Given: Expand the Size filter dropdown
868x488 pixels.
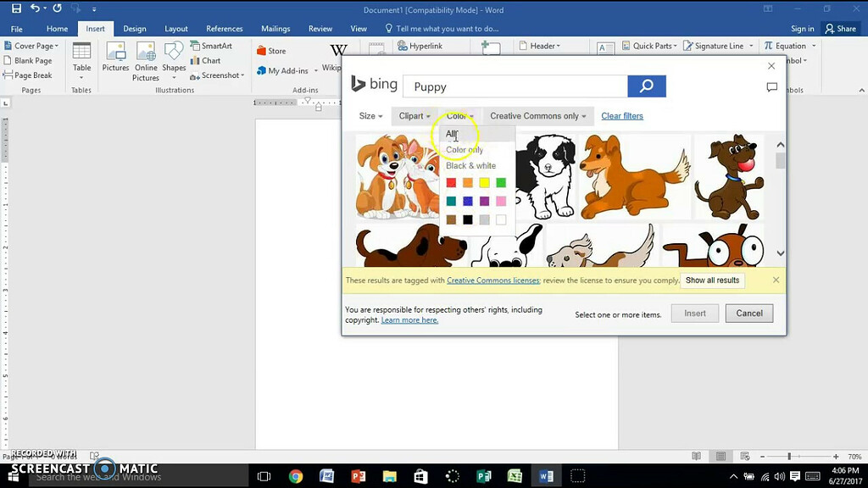Looking at the screenshot, I should point(370,116).
